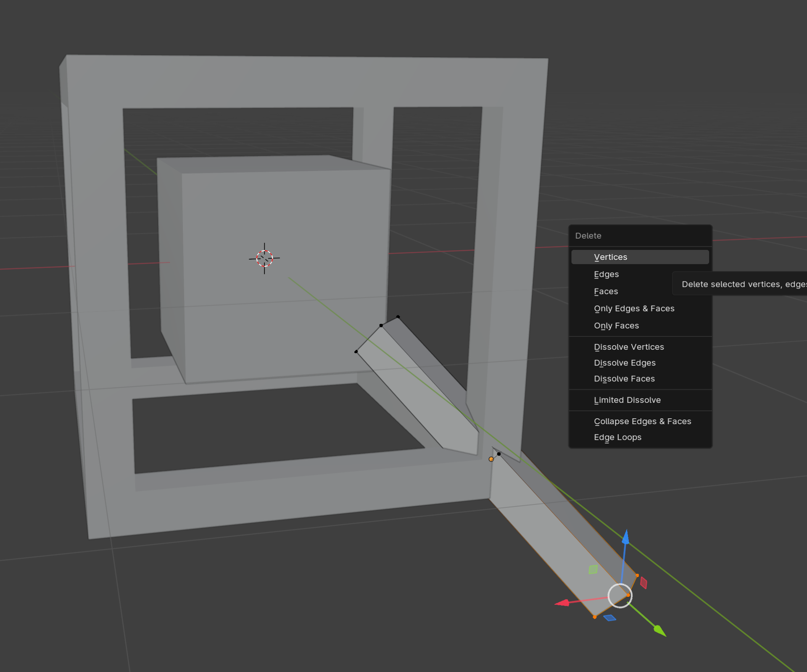The width and height of the screenshot is (807, 672).
Task: Click the green plane handle of the gizmo
Action: [x=593, y=570]
